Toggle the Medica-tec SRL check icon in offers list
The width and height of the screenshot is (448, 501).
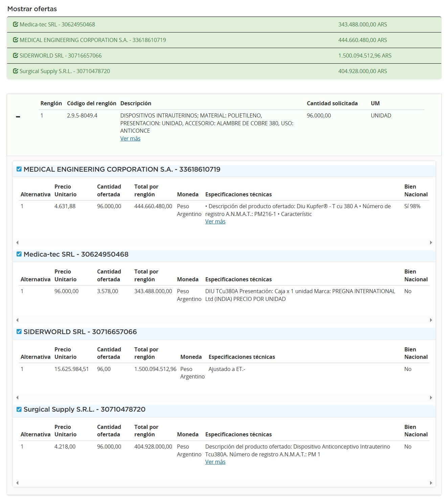click(x=16, y=24)
